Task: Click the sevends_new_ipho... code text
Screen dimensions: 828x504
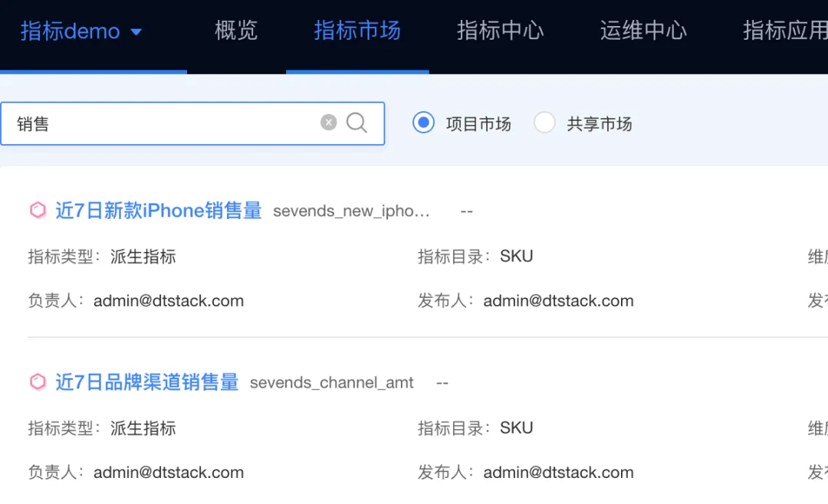Action: [x=351, y=211]
